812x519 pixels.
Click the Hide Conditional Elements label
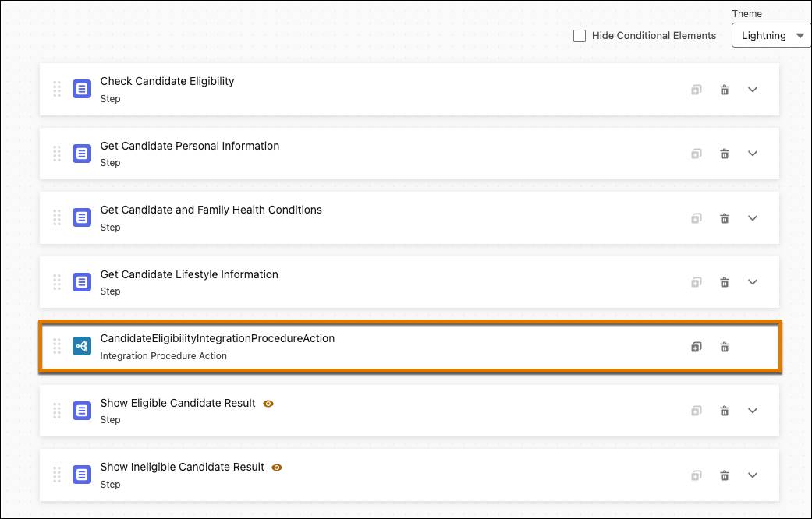[654, 36]
